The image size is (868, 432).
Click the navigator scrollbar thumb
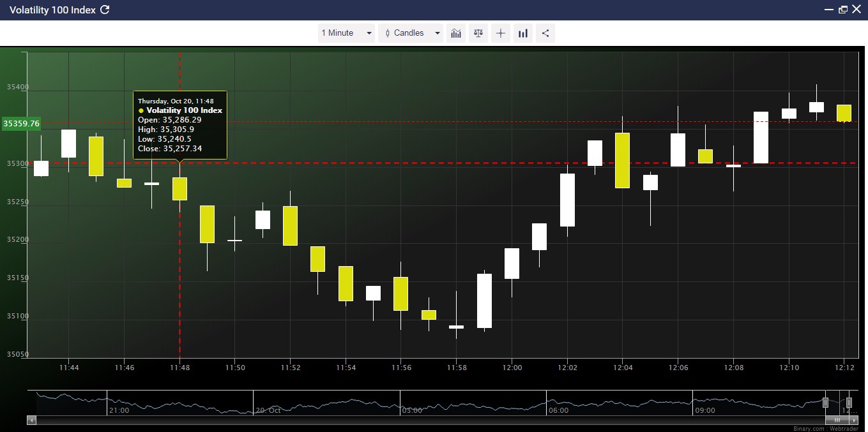[837, 421]
